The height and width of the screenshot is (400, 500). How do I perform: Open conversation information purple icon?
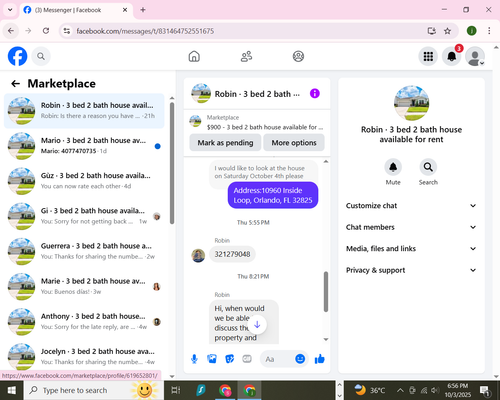315,94
